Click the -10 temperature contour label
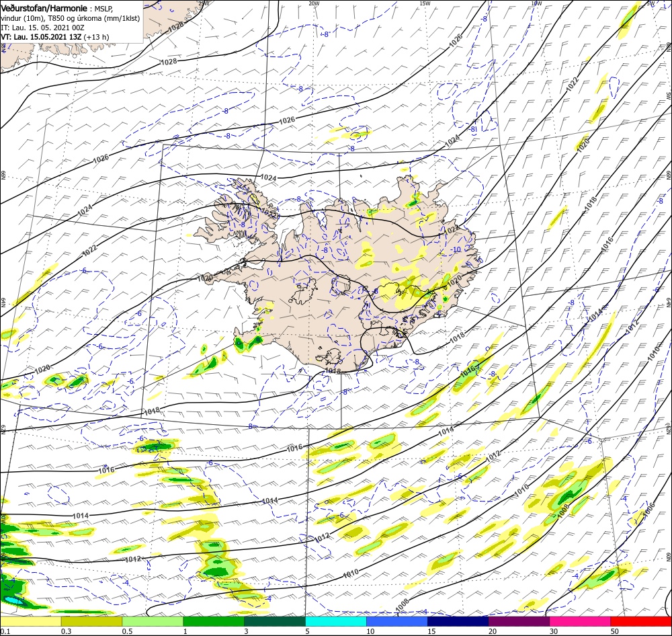This screenshot has height=636, width=672. point(456,249)
